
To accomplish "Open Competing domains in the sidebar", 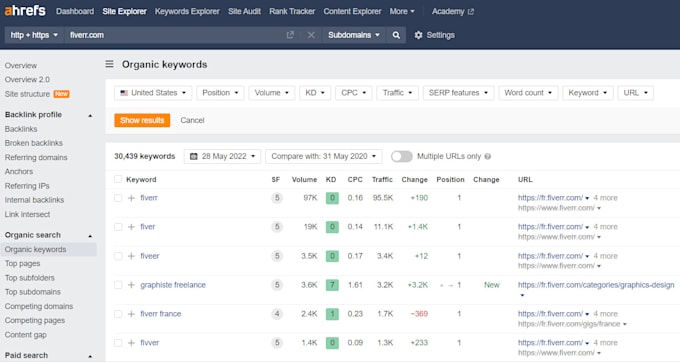I will (39, 306).
